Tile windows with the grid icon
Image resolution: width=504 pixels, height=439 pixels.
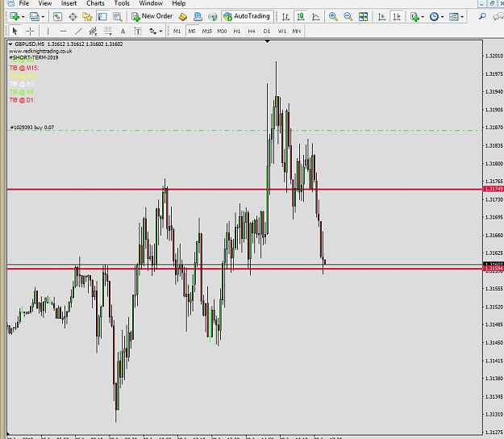(363, 16)
